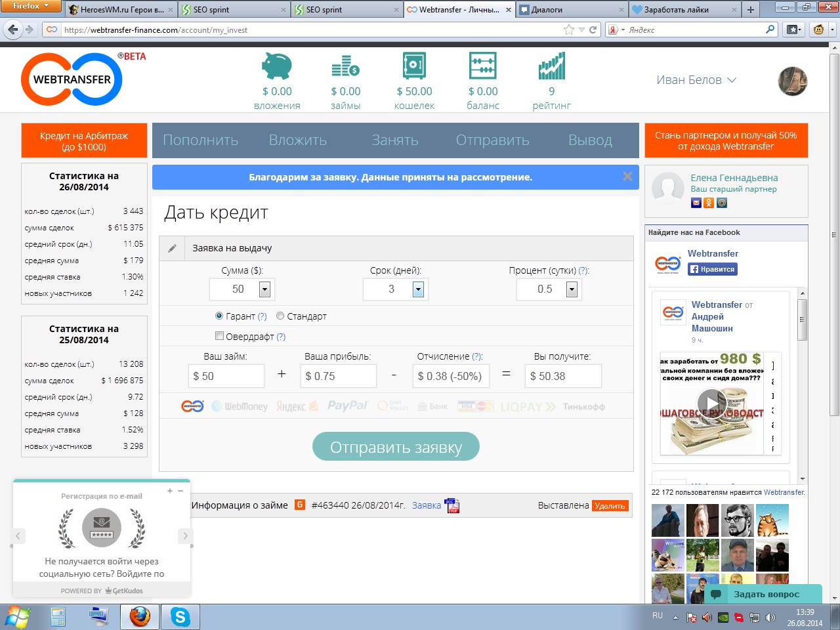Show next slide in GetKudos widget

coord(185,536)
